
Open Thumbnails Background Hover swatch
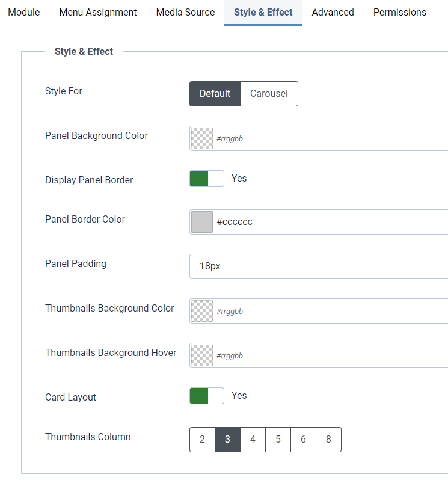[202, 355]
